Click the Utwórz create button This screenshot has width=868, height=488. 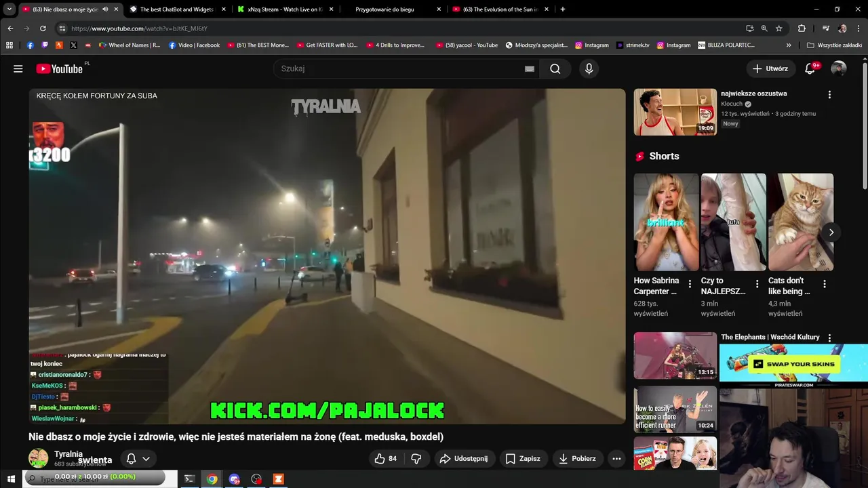770,68
